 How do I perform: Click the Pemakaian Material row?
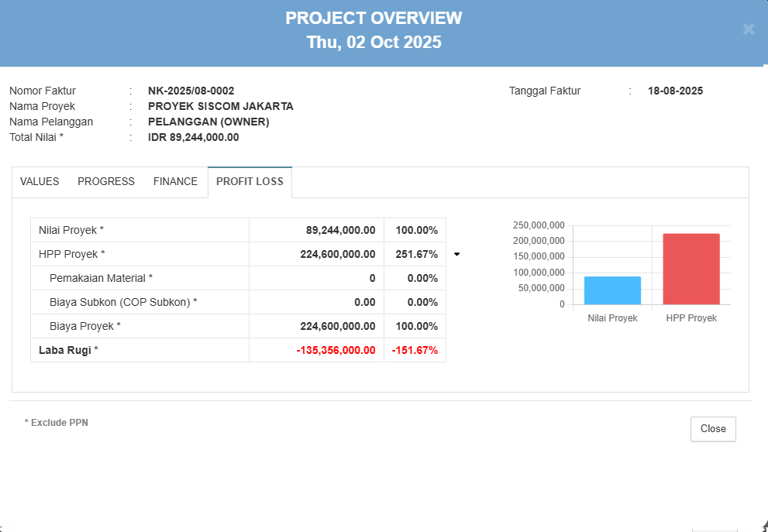[x=101, y=278]
